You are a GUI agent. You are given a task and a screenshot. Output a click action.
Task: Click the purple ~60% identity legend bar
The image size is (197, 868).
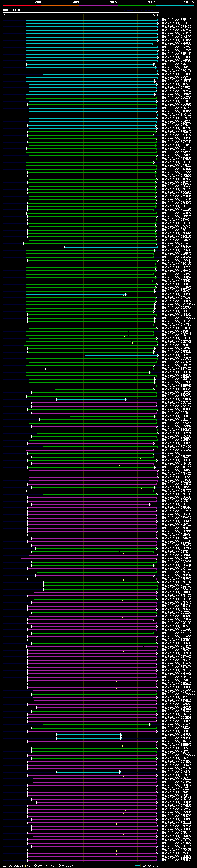pos(99,6)
